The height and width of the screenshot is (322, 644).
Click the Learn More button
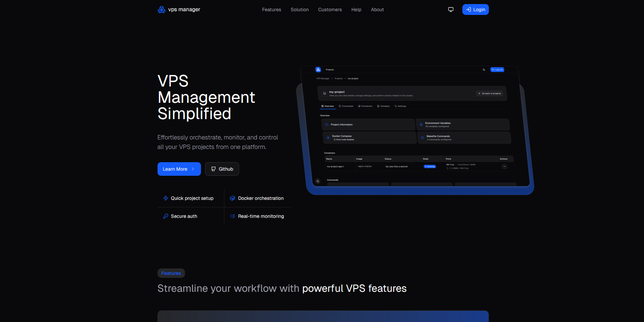pyautogui.click(x=175, y=169)
